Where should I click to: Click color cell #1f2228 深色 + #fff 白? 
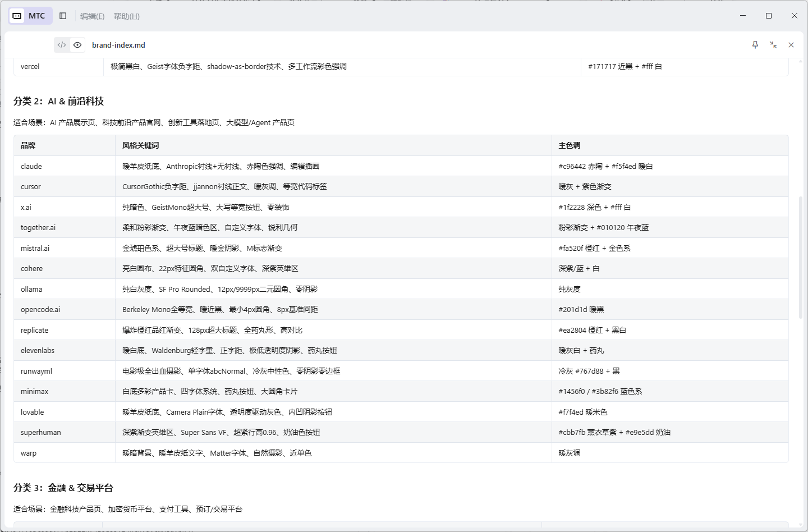point(670,207)
